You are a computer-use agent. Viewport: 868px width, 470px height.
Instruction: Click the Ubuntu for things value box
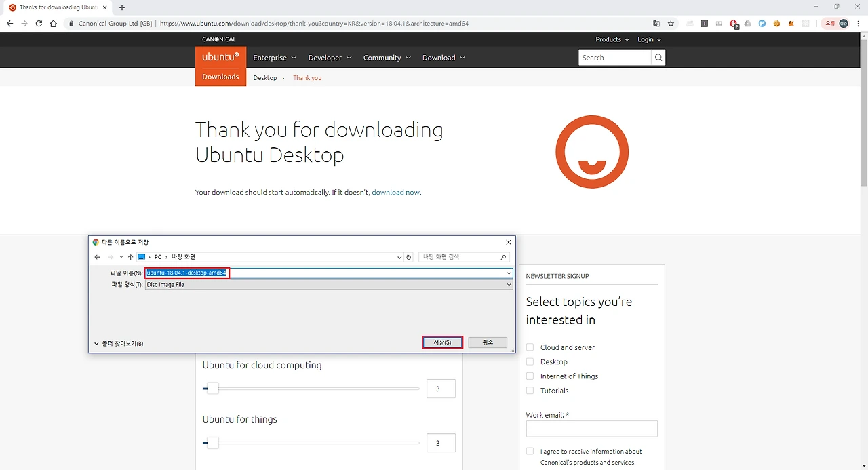(441, 443)
